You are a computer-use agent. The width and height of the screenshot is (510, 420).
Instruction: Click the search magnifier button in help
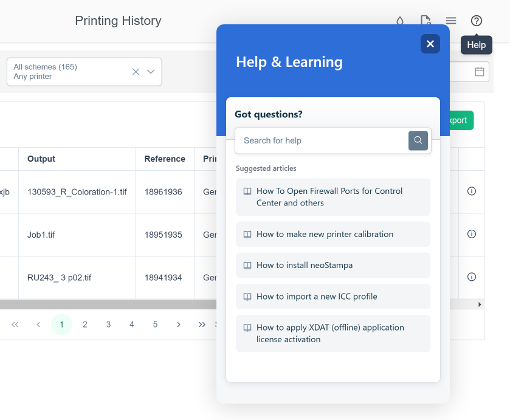tap(418, 140)
